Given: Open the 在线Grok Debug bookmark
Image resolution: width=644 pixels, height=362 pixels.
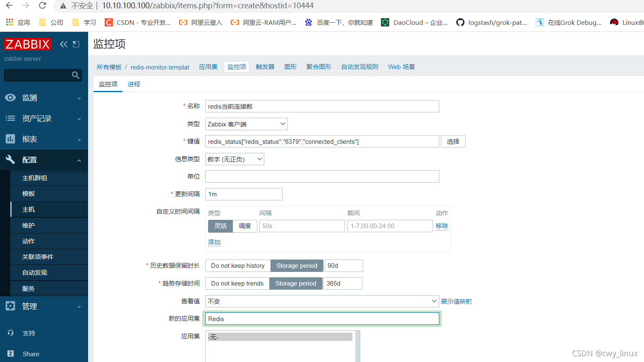Looking at the screenshot, I should pyautogui.click(x=569, y=22).
